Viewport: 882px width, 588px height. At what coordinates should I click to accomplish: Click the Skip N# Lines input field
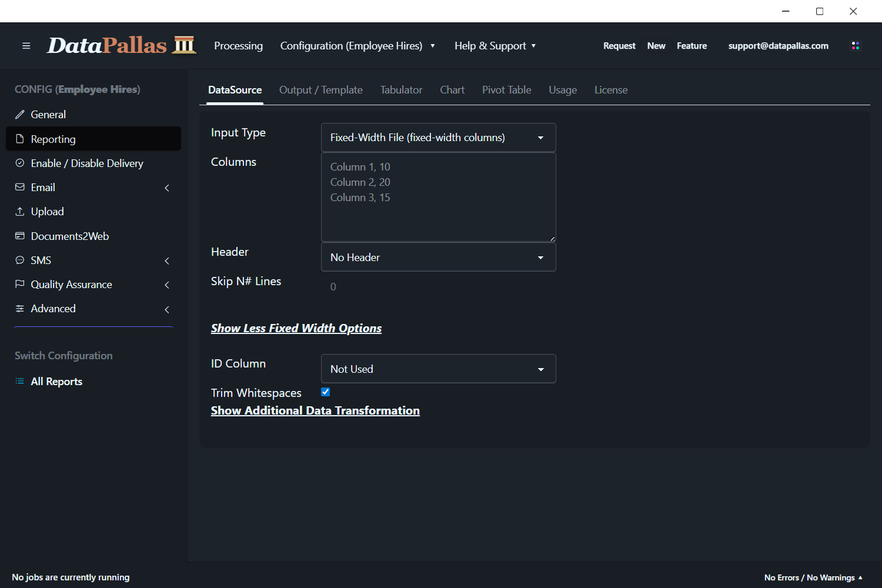pos(439,287)
